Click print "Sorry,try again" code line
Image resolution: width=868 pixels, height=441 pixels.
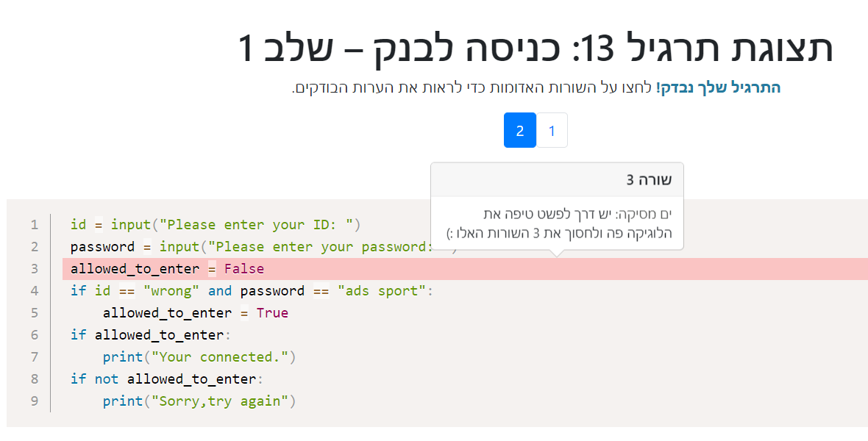199,401
